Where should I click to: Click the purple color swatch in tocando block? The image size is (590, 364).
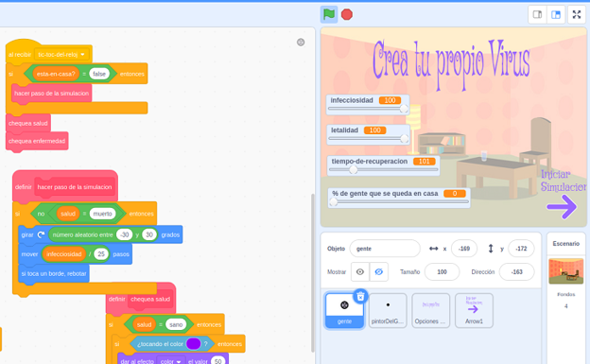pos(194,344)
